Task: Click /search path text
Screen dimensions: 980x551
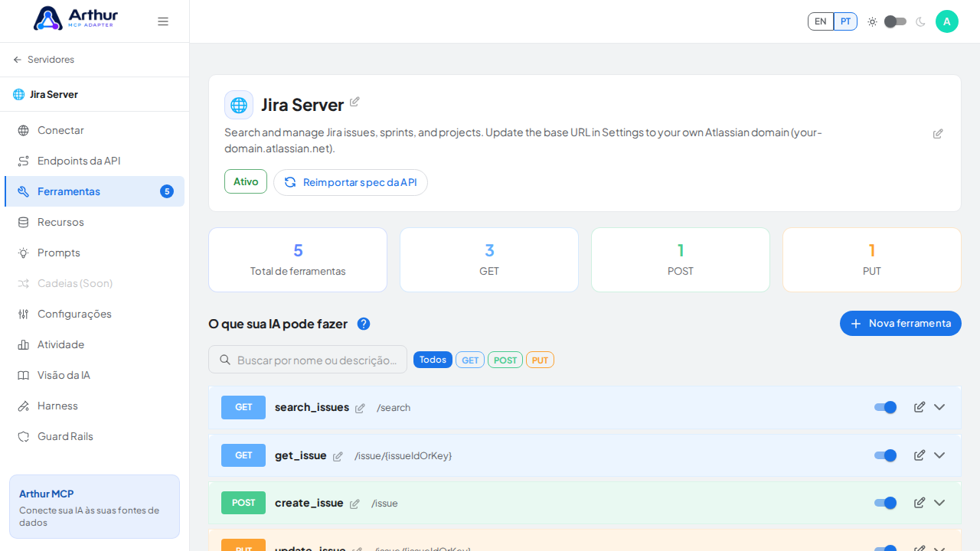Action: [394, 408]
